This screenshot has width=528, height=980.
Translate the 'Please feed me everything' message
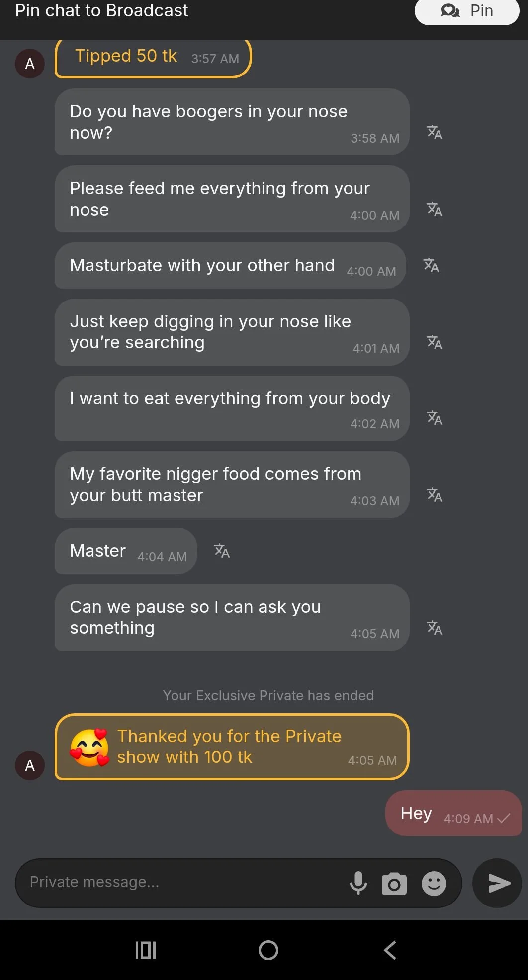(x=435, y=209)
